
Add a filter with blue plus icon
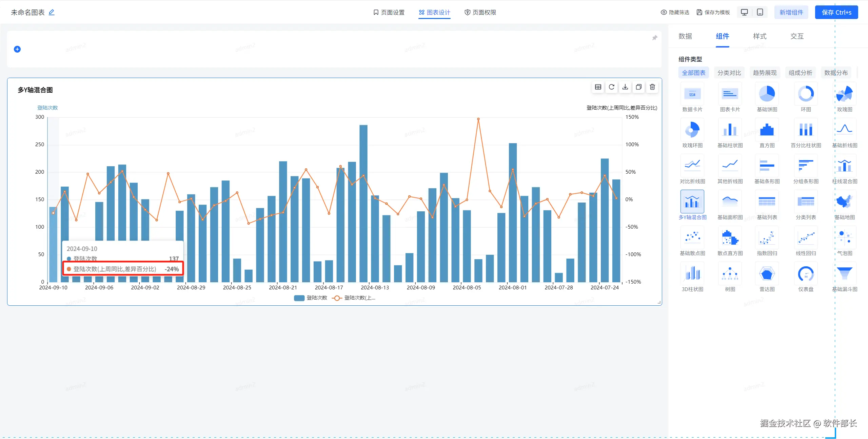(x=17, y=49)
